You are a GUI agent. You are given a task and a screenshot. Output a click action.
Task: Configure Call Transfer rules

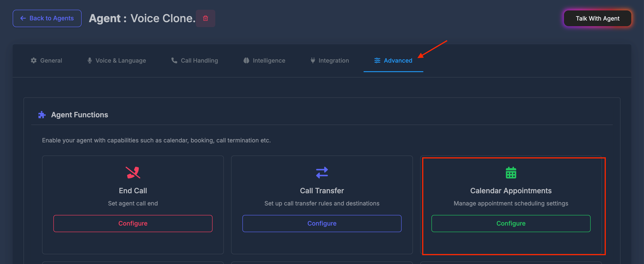(322, 224)
